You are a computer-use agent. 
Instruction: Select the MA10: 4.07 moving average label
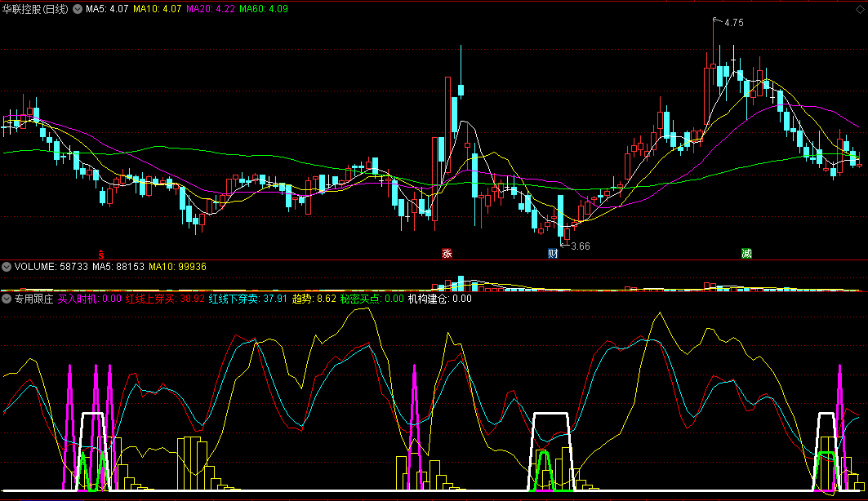pos(158,9)
